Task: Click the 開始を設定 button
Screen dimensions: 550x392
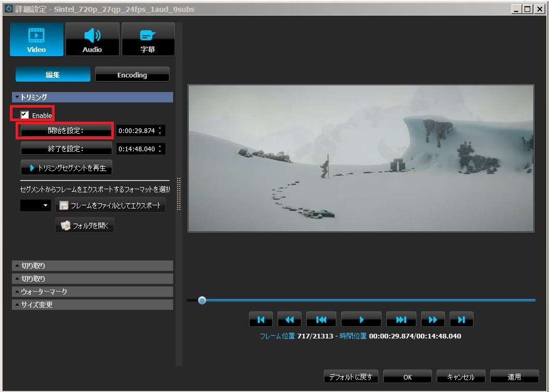Action: click(x=66, y=130)
